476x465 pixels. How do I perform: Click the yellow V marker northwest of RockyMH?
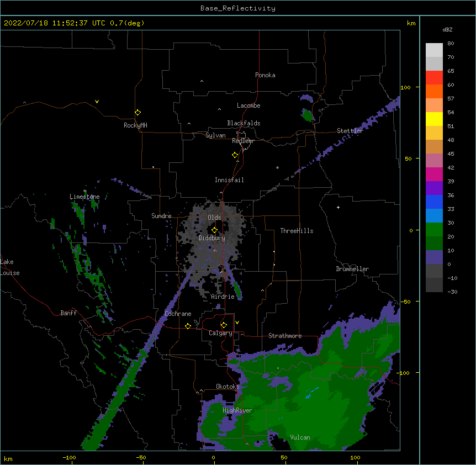click(x=97, y=102)
